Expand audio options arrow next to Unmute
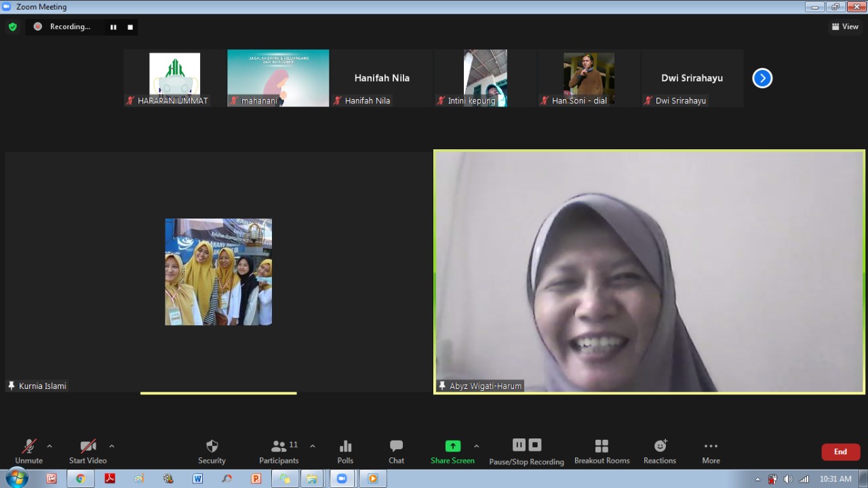Screen dimensions: 868x488 click(50, 446)
